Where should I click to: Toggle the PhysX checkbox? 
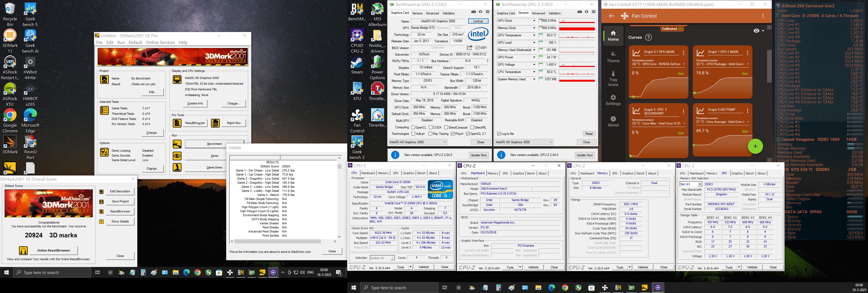point(452,134)
